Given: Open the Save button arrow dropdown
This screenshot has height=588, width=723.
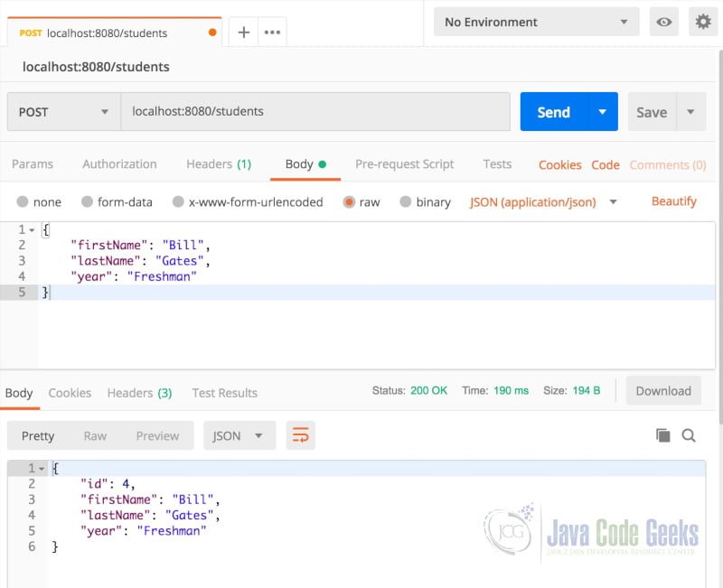Looking at the screenshot, I should pyautogui.click(x=690, y=111).
